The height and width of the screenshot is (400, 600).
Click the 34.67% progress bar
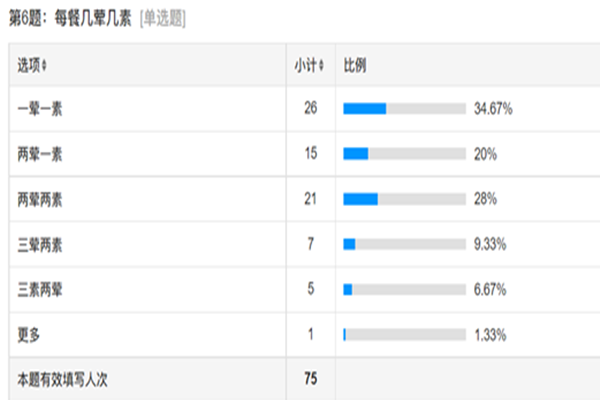click(x=404, y=109)
